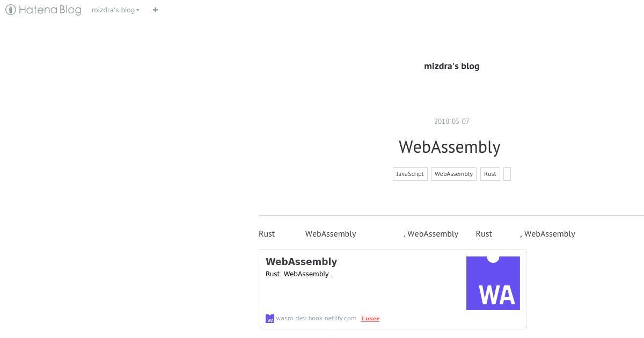Screen dimensions: 644x338
Task: Select the WebAssembly category tag
Action: point(453,174)
